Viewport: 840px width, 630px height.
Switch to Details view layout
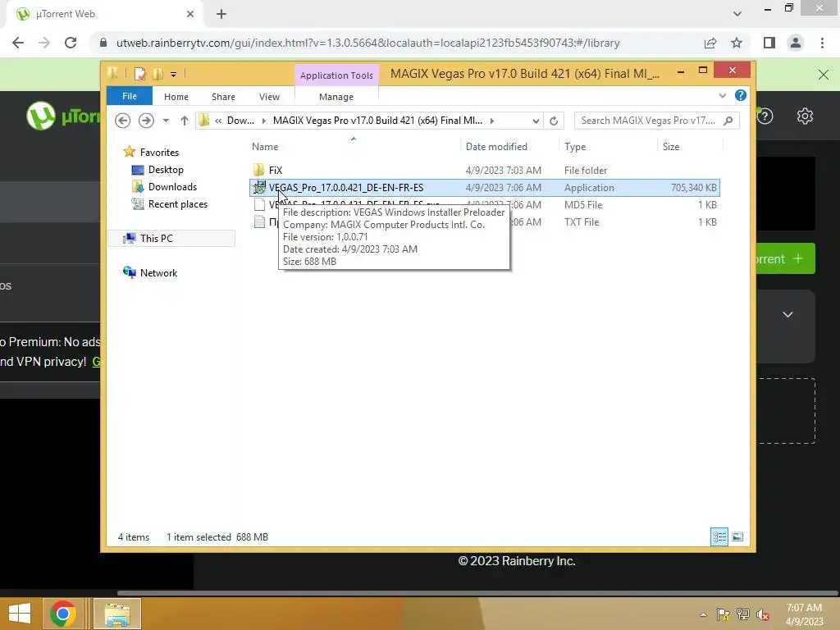click(x=719, y=536)
